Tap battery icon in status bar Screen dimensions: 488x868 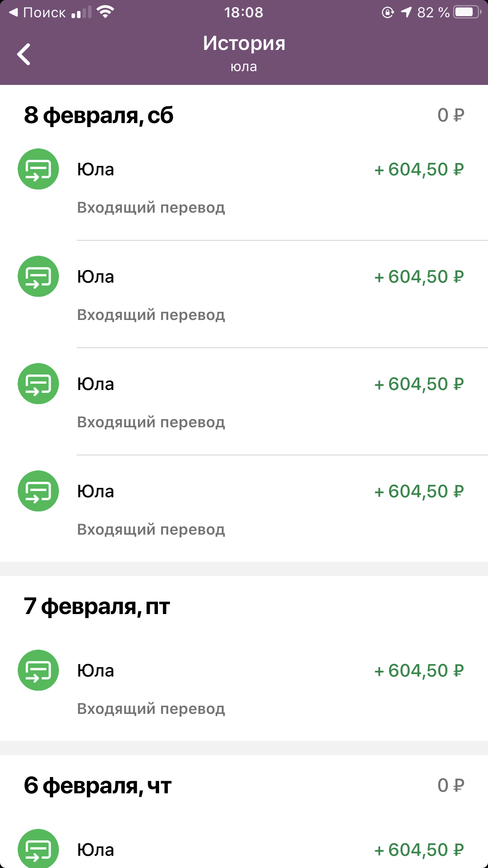pos(467,12)
